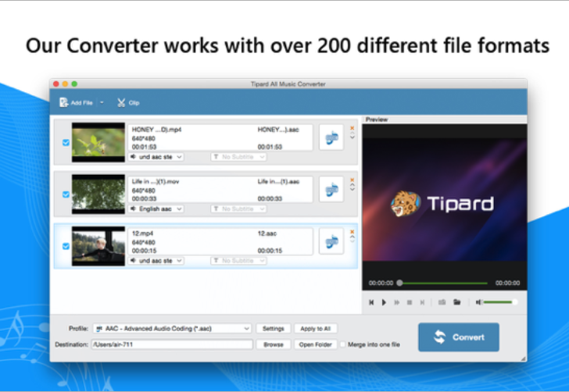Click the next track playback button
Viewport: 569px width, 392px height.
[x=422, y=302]
